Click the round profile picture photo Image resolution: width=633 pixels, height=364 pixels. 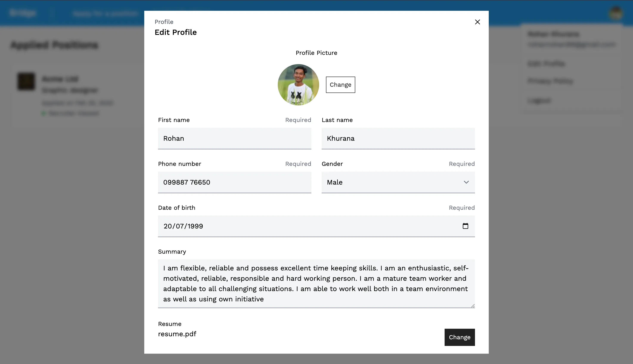(298, 85)
